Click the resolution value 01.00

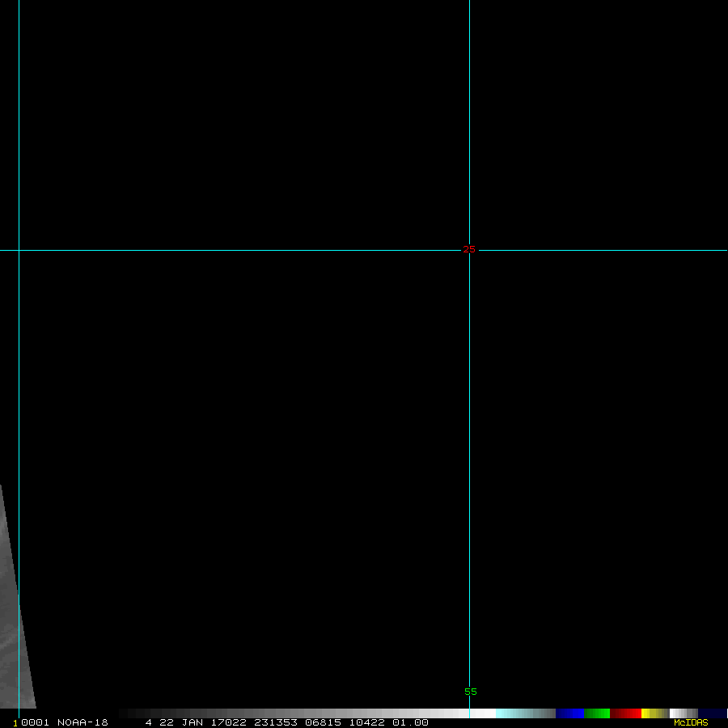[x=410, y=722]
